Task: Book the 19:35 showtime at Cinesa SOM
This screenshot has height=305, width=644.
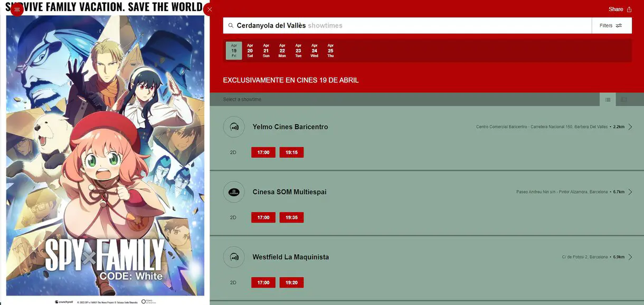Action: 291,217
